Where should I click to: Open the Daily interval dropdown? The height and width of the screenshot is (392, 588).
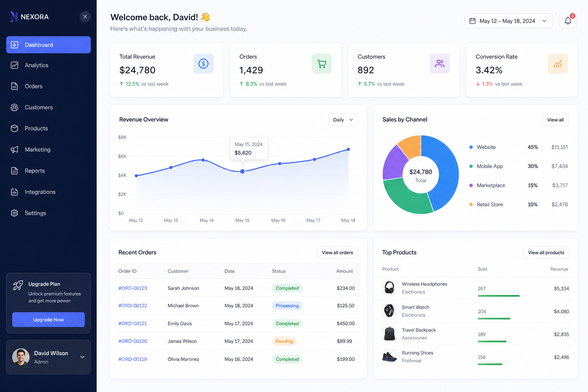(343, 120)
